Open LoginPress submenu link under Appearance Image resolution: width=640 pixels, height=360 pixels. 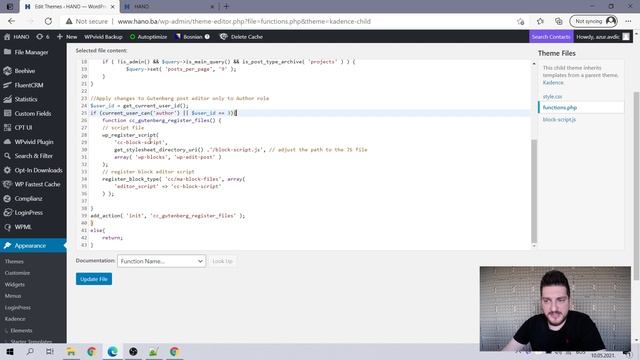[18, 307]
